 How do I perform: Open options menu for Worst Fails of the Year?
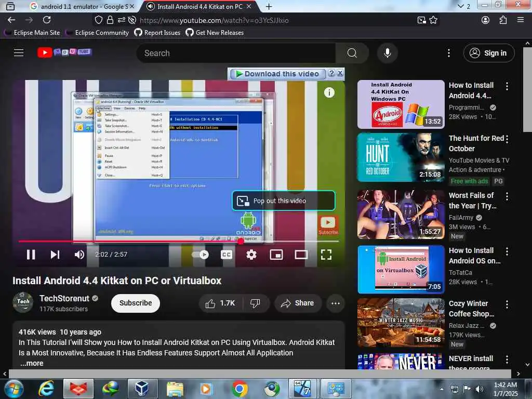(x=507, y=196)
